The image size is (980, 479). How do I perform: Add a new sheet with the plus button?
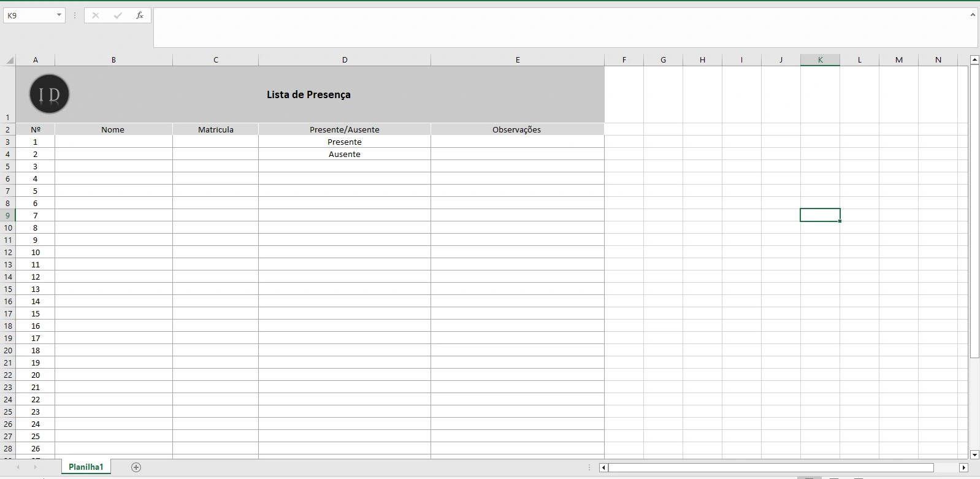(x=136, y=467)
